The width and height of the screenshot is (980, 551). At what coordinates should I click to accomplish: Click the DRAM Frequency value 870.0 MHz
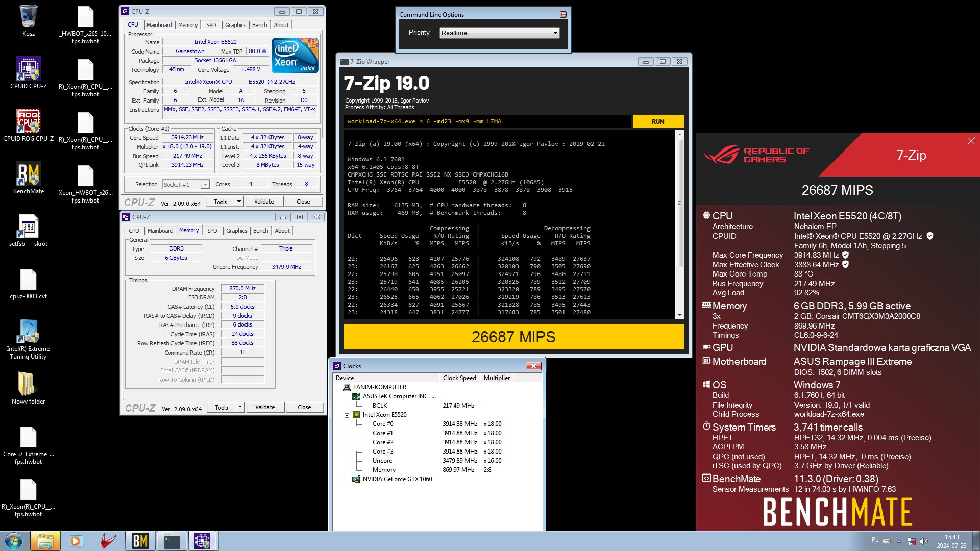(242, 289)
